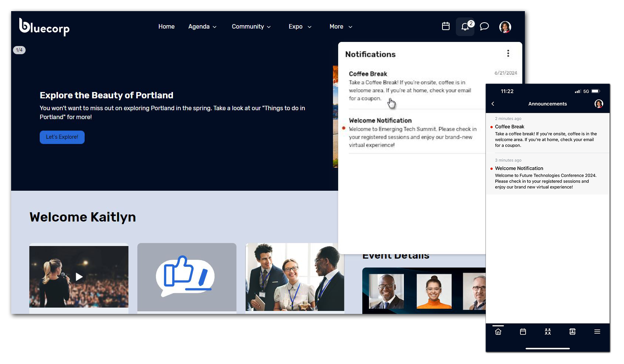Play the speaker video thumbnail
This screenshot has width=624, height=364.
point(79,277)
